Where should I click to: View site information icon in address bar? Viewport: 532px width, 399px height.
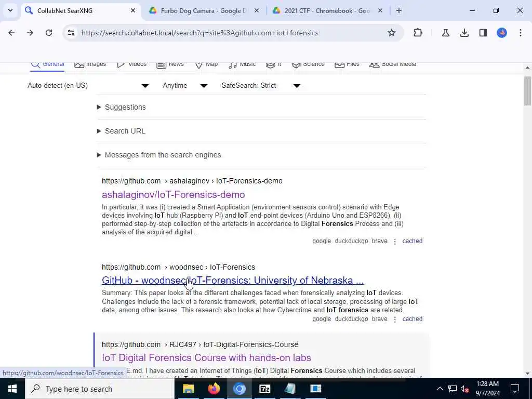(x=71, y=33)
